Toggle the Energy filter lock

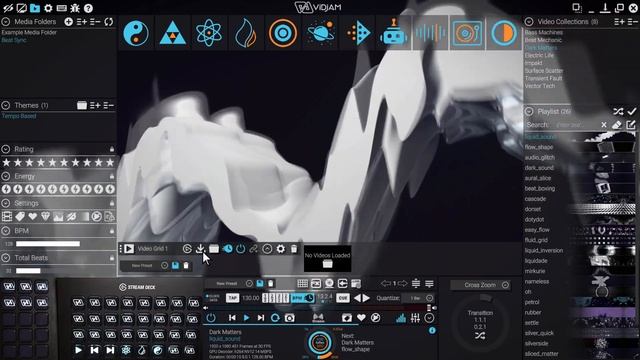pyautogui.click(x=112, y=176)
